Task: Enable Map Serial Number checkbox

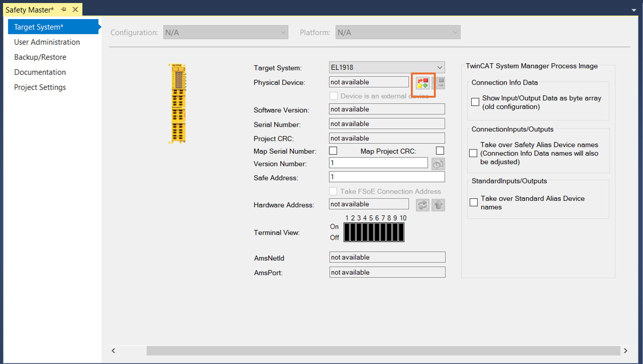Action: click(333, 151)
